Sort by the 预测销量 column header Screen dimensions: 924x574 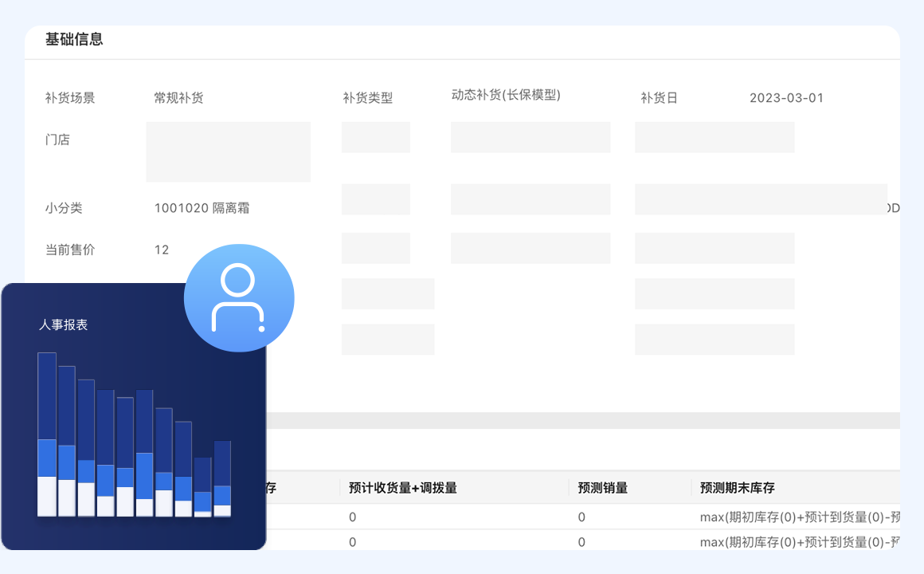pos(602,488)
